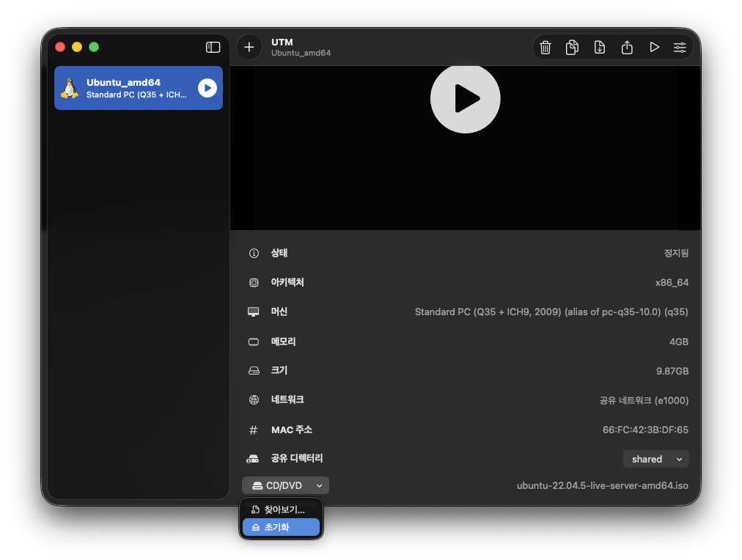Click the MAC address value text
Image resolution: width=742 pixels, height=560 pixels.
tap(645, 430)
